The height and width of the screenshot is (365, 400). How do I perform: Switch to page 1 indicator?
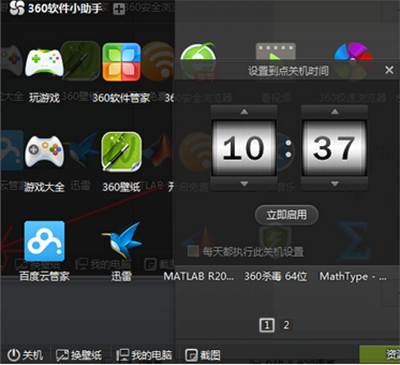click(267, 325)
